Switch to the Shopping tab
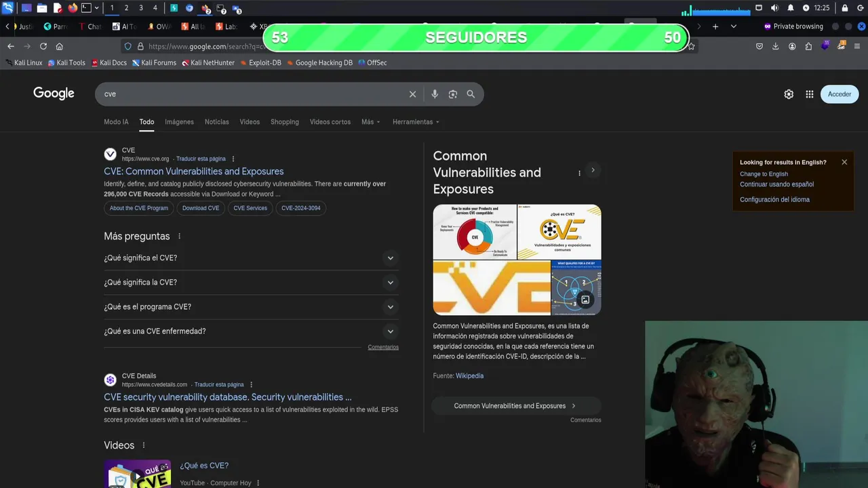The image size is (868, 488). click(x=285, y=122)
